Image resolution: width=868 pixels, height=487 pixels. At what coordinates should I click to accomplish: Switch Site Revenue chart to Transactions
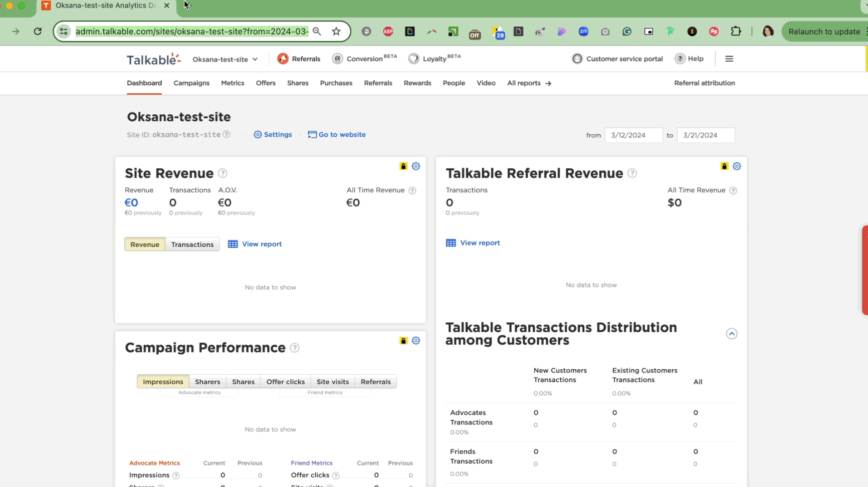point(192,244)
